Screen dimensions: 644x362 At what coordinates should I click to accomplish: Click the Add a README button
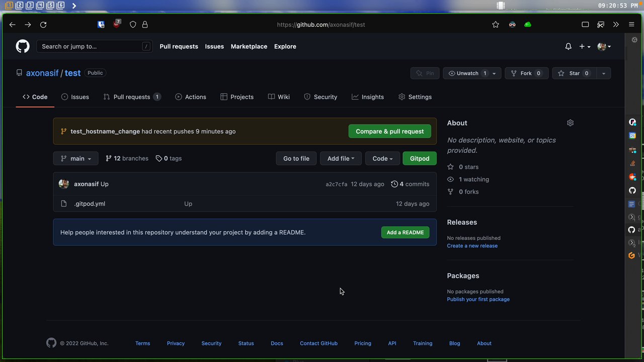(x=406, y=232)
